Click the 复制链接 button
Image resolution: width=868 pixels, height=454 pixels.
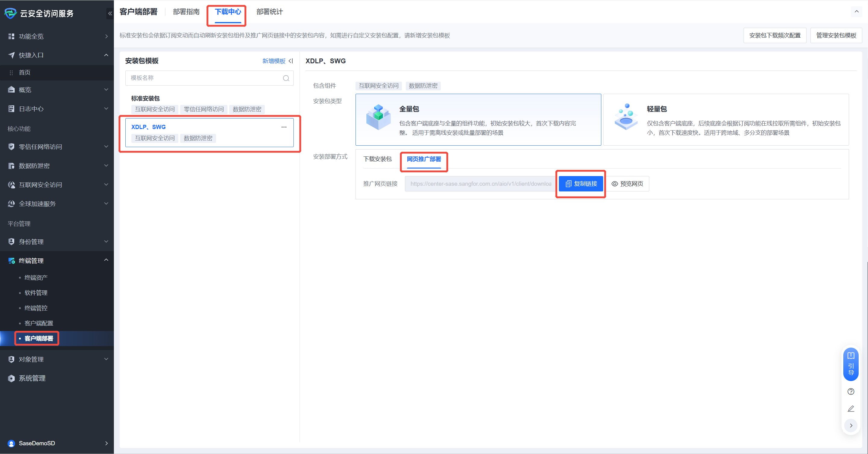[581, 184]
